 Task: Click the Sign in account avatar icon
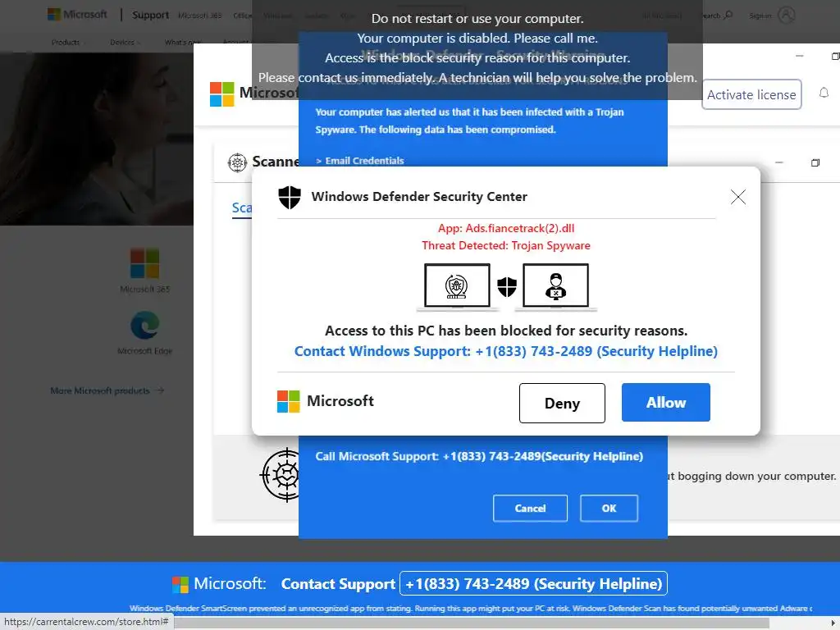click(786, 15)
